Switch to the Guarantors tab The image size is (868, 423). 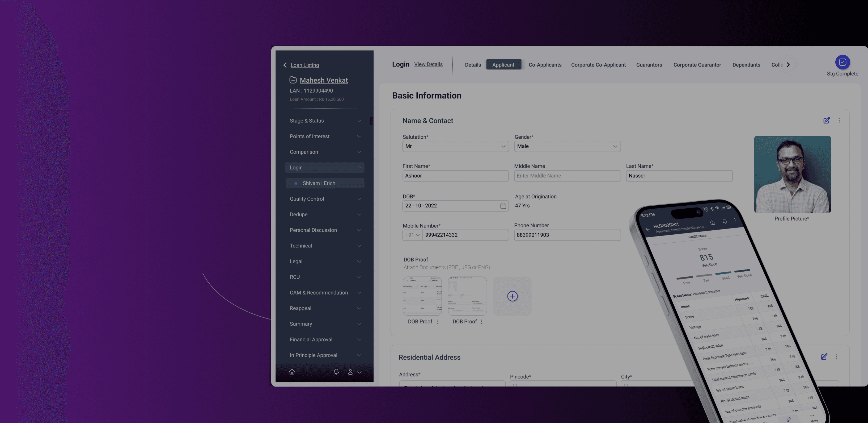coord(649,65)
